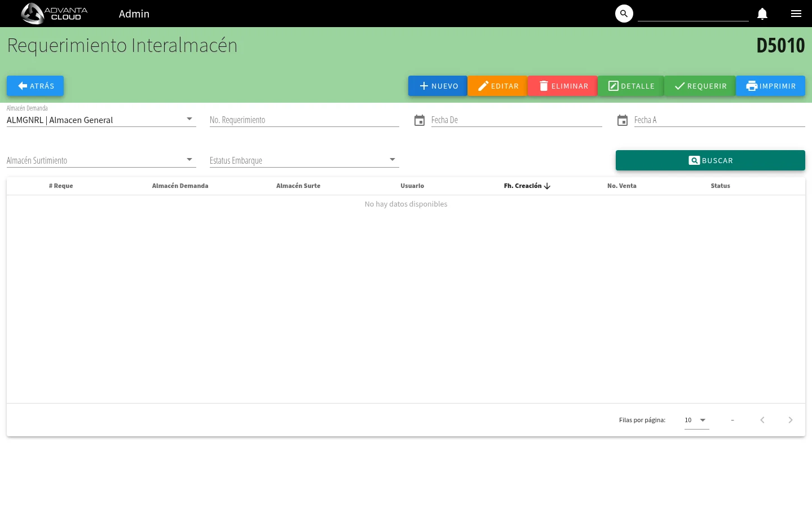Sort by Usuario column header
This screenshot has width=812, height=508.
tap(412, 186)
